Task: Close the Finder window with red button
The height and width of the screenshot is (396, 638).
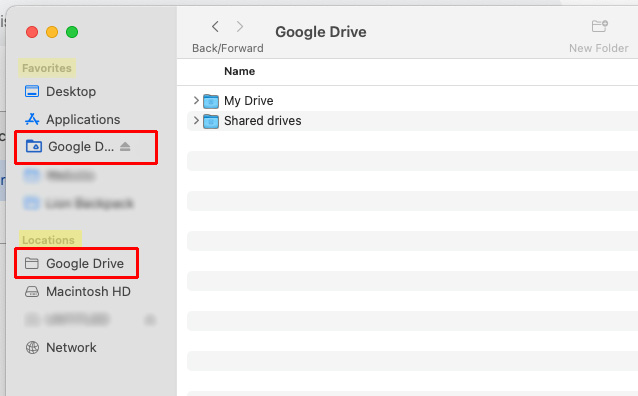Action: coord(32,32)
